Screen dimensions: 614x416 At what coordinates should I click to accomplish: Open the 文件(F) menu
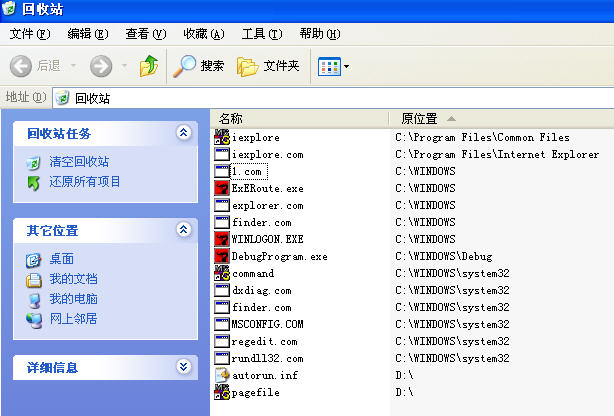(30, 34)
